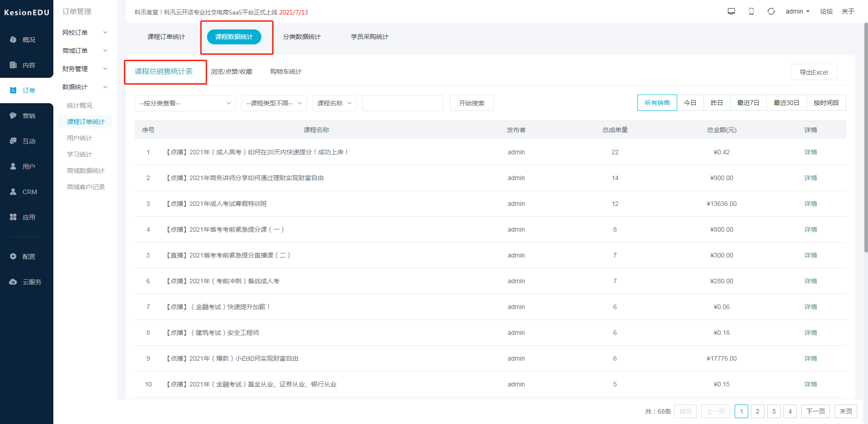Open 详情 for 成人考试寒假特训班 row

811,204
